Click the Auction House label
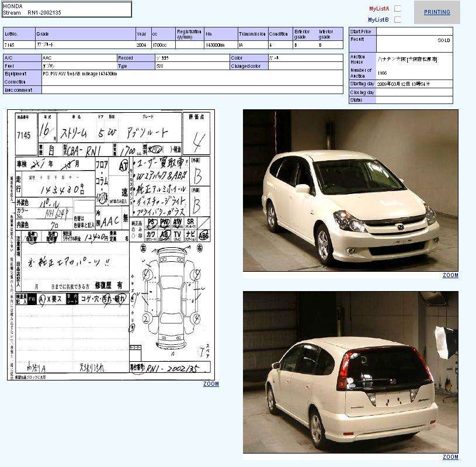476x467 pixels. tap(357, 59)
